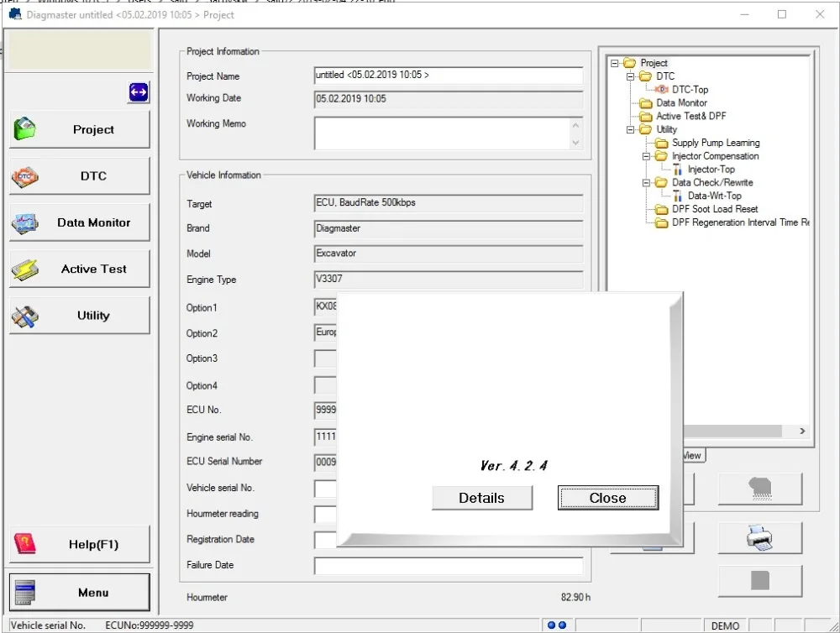Collapse the Utility tree node
This screenshot has height=633, width=840.
pyautogui.click(x=631, y=129)
